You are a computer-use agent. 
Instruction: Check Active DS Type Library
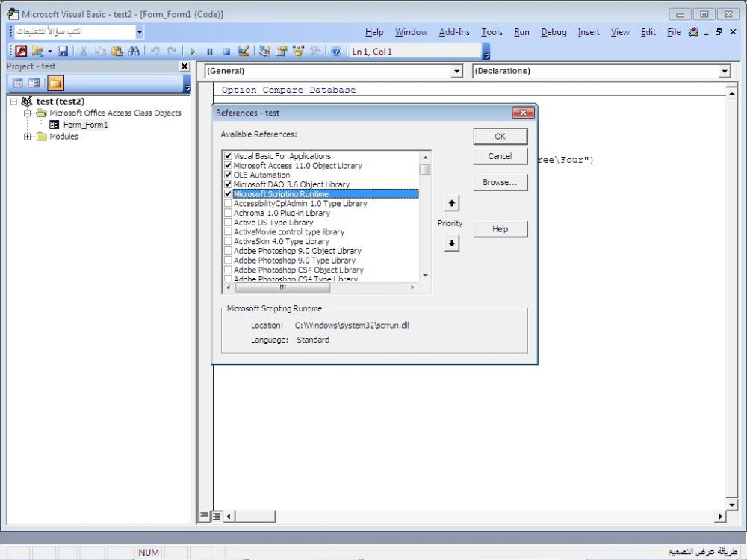tap(228, 223)
